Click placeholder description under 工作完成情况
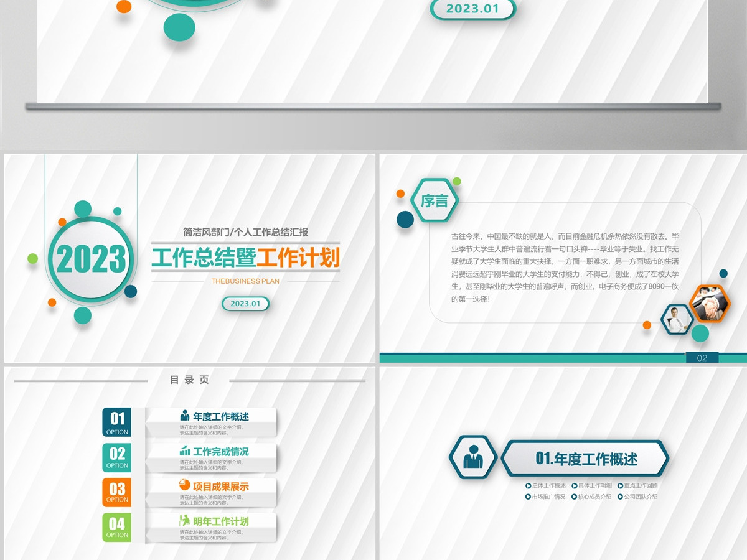The image size is (747, 560). 211,465
